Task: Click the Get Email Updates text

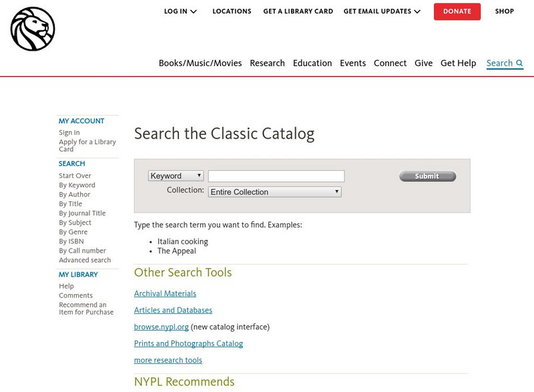Action: pos(377,11)
